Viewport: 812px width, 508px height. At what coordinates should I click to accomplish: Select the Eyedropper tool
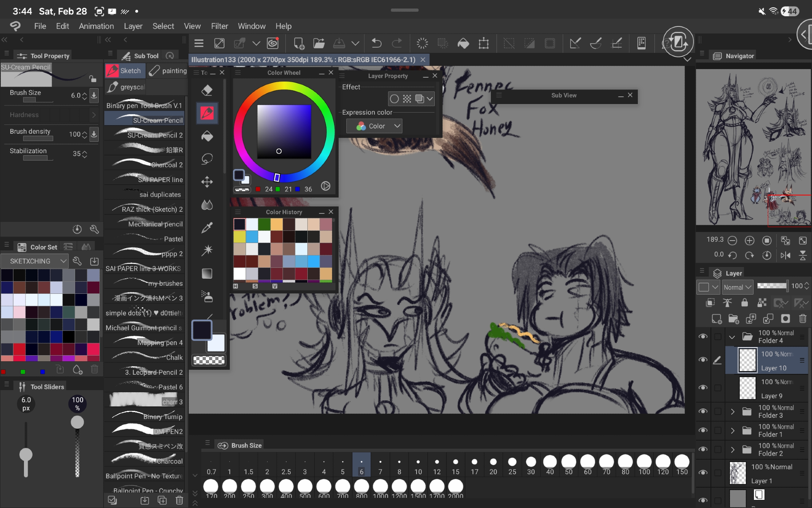(x=207, y=228)
